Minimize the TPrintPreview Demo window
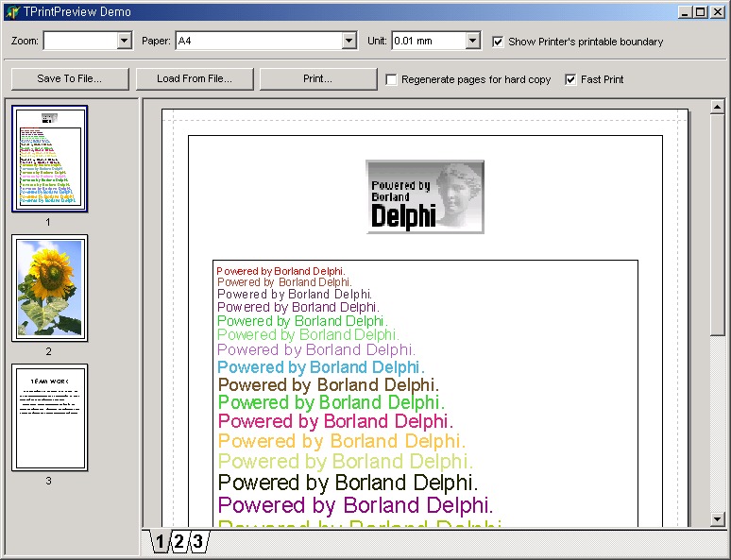Image resolution: width=731 pixels, height=560 pixels. pos(685,12)
